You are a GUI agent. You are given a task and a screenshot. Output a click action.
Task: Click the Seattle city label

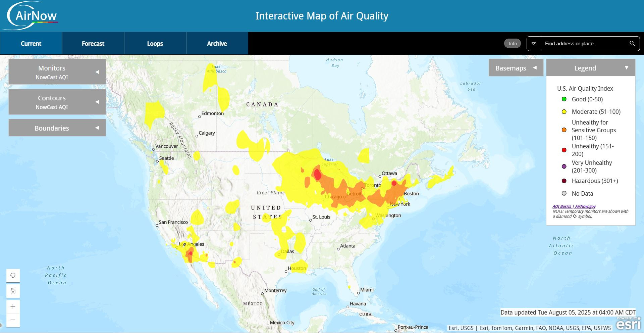click(x=166, y=158)
